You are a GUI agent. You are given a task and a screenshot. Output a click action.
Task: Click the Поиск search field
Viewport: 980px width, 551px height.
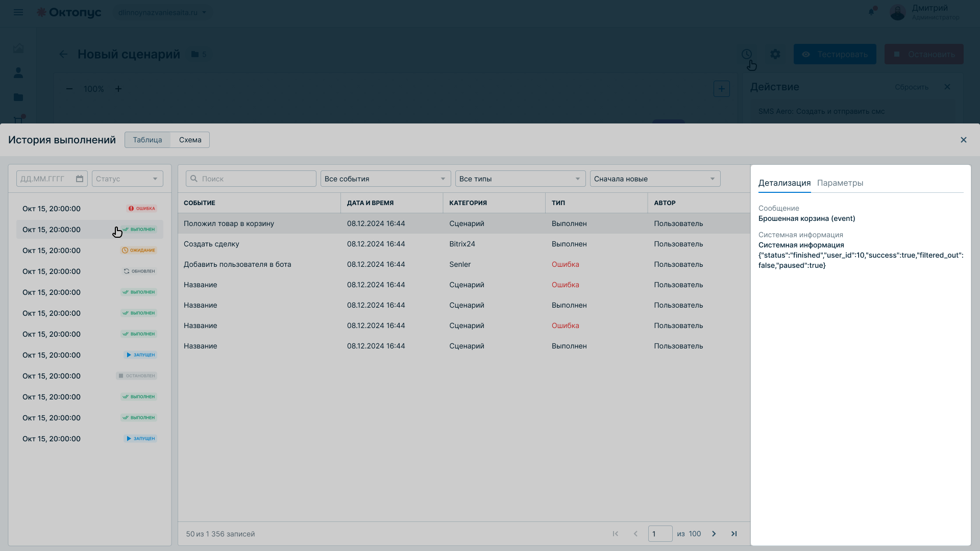251,179
